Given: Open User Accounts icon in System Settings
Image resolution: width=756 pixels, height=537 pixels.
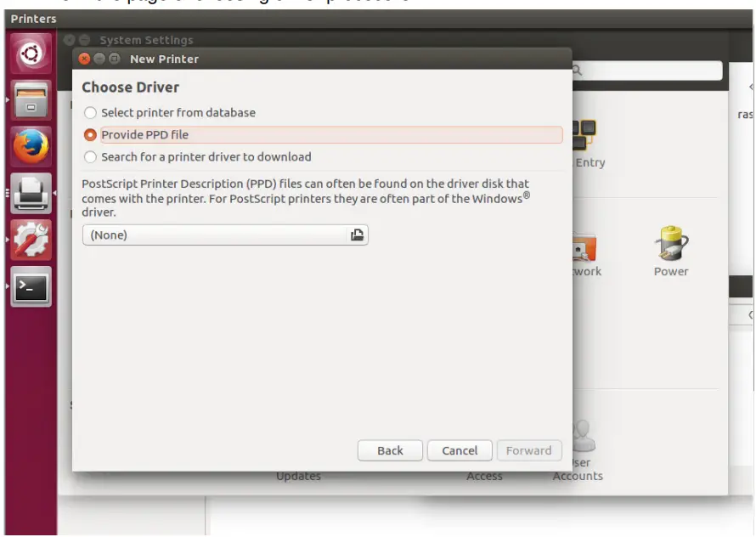Looking at the screenshot, I should 584,437.
